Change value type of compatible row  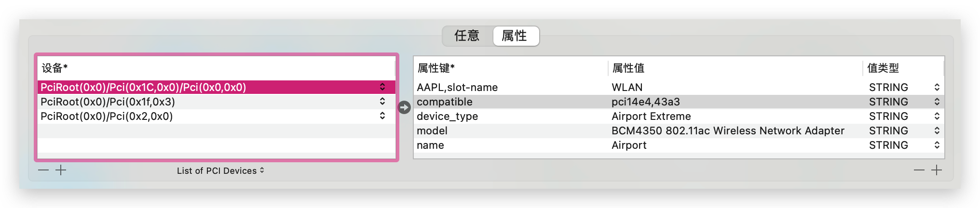(x=904, y=102)
